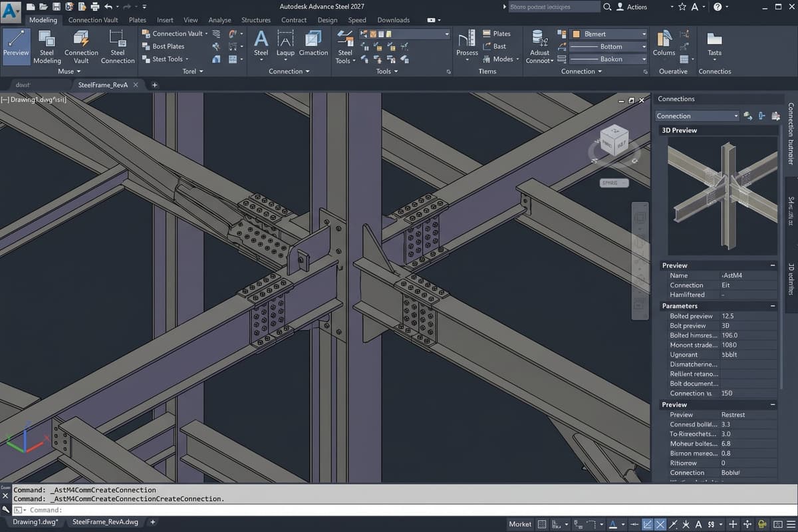The height and width of the screenshot is (532, 798).
Task: Click the Bost Plates button
Action: (164, 47)
